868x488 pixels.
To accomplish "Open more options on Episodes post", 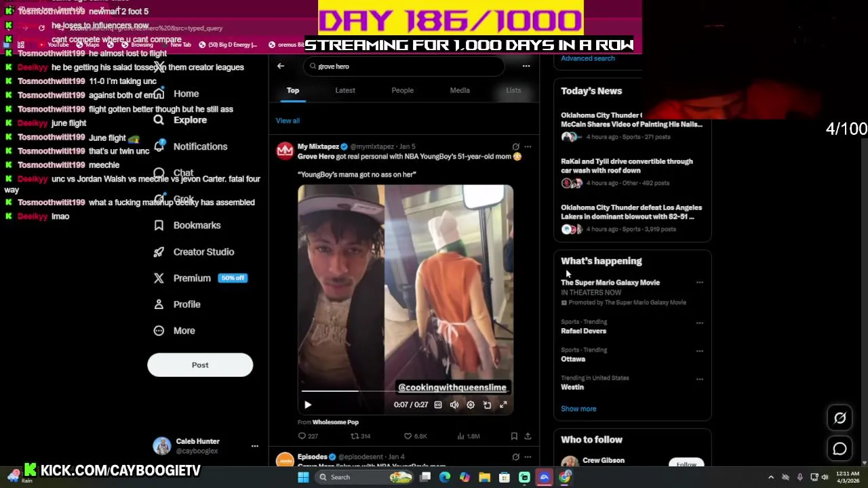I will [x=528, y=457].
